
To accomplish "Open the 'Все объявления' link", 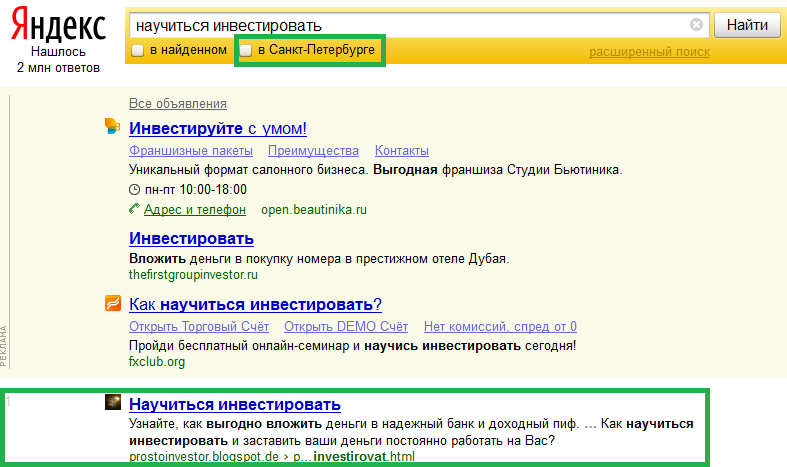I will 178,103.
